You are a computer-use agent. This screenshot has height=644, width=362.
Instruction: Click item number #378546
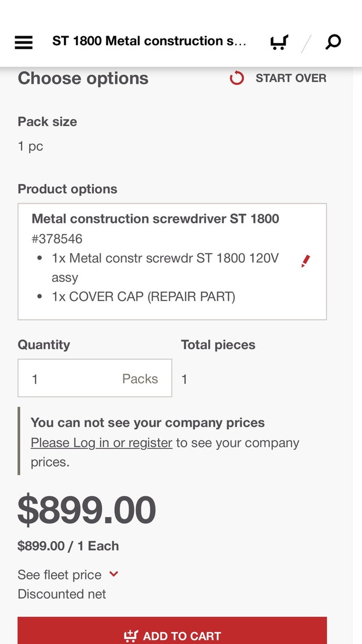click(57, 239)
